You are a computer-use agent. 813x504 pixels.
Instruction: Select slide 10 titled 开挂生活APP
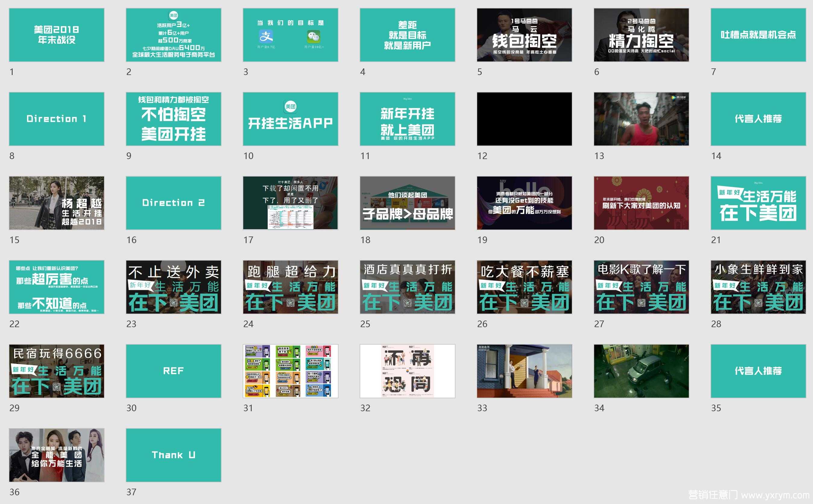[x=291, y=119]
